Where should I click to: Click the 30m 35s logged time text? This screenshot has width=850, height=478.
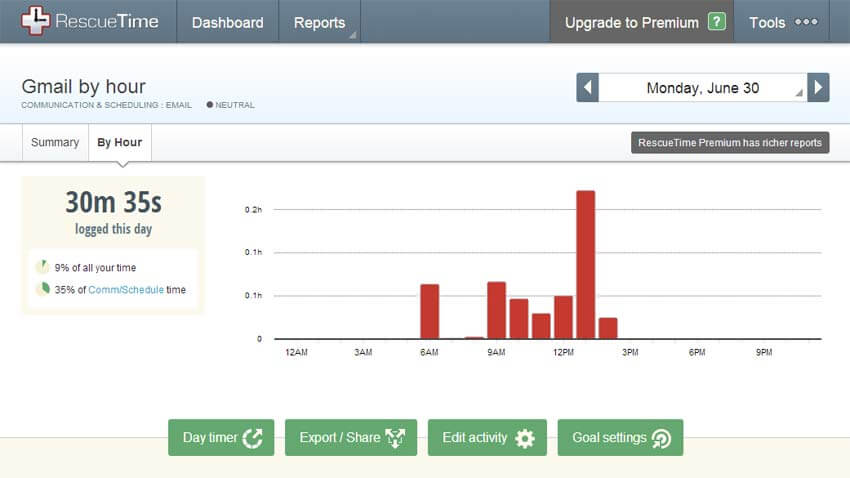click(113, 202)
